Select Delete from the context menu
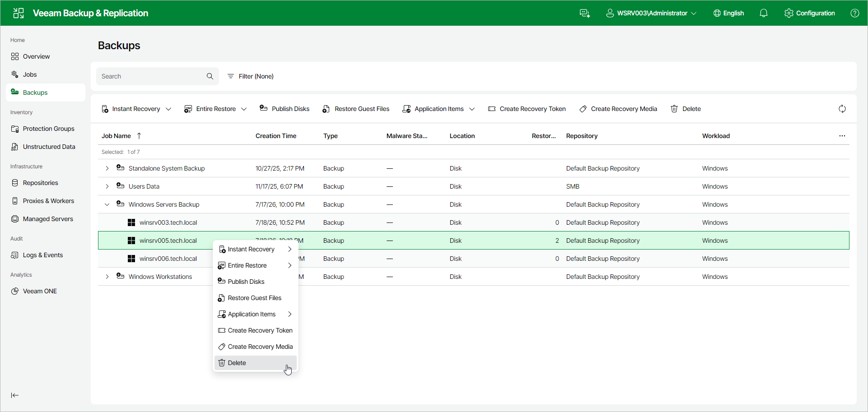 (x=256, y=363)
